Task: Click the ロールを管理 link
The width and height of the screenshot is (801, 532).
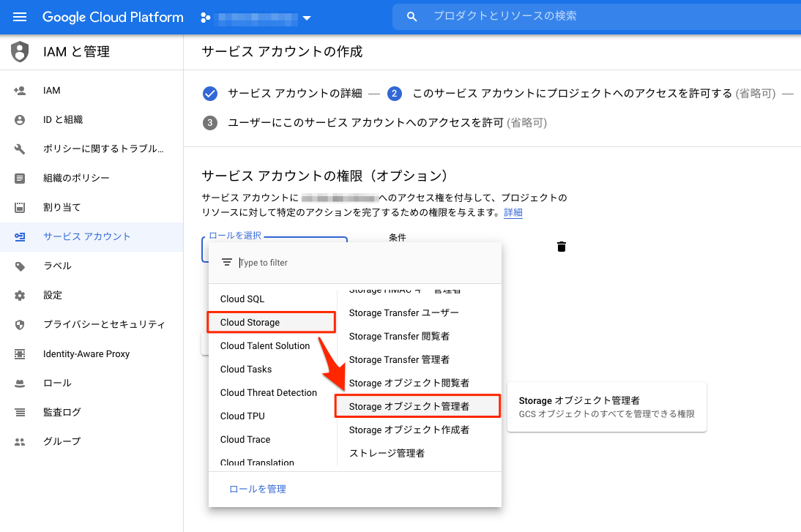Action: pyautogui.click(x=258, y=489)
